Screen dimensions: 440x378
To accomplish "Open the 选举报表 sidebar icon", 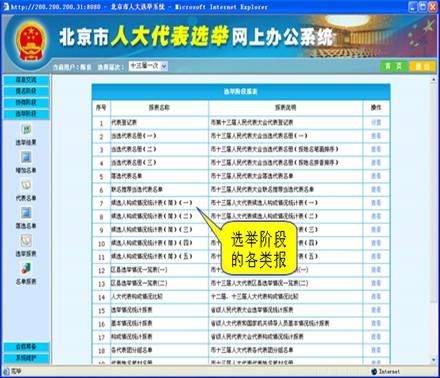I will pyautogui.click(x=26, y=241).
